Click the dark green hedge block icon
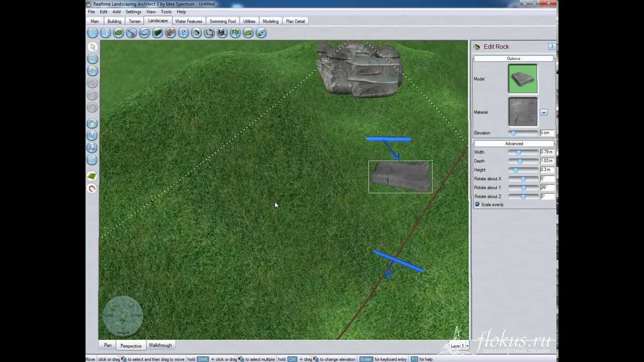 (157, 33)
